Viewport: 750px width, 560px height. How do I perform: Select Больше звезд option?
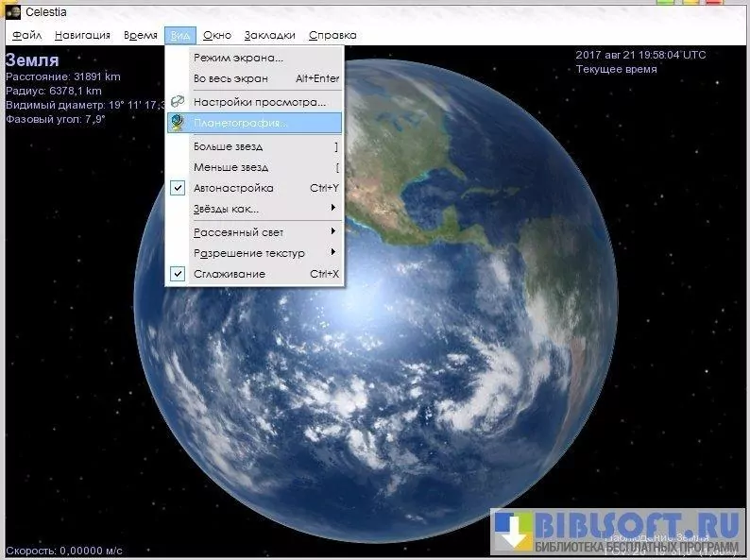click(x=228, y=147)
